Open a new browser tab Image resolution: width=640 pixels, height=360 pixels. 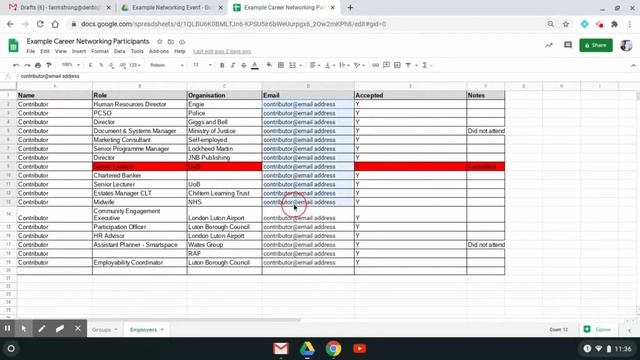350,7
